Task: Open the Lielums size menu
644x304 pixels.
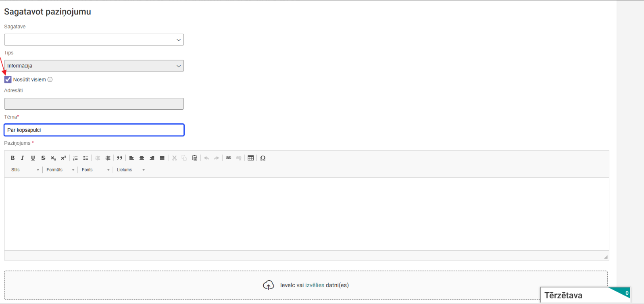Action: (x=131, y=170)
